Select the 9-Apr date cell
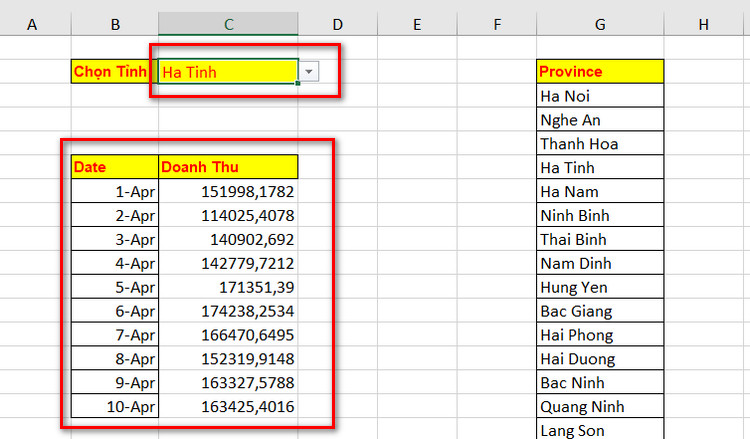The image size is (750, 439). (x=115, y=383)
